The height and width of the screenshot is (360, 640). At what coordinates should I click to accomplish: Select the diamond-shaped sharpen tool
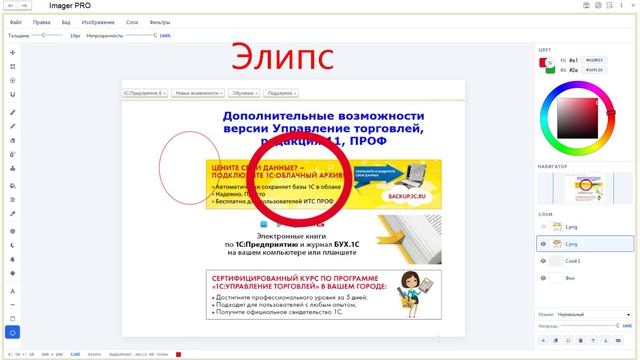pyautogui.click(x=13, y=273)
